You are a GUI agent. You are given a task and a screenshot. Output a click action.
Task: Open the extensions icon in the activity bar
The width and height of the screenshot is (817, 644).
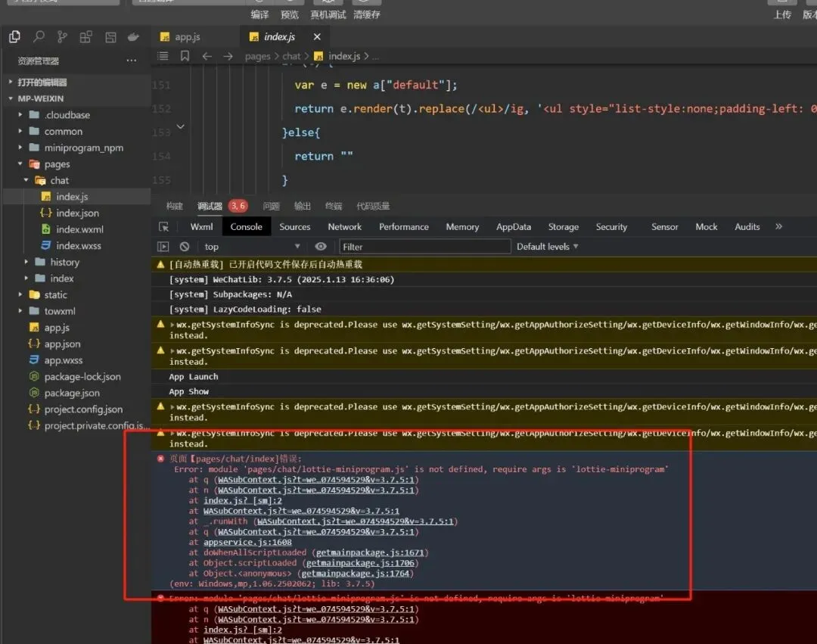85,36
